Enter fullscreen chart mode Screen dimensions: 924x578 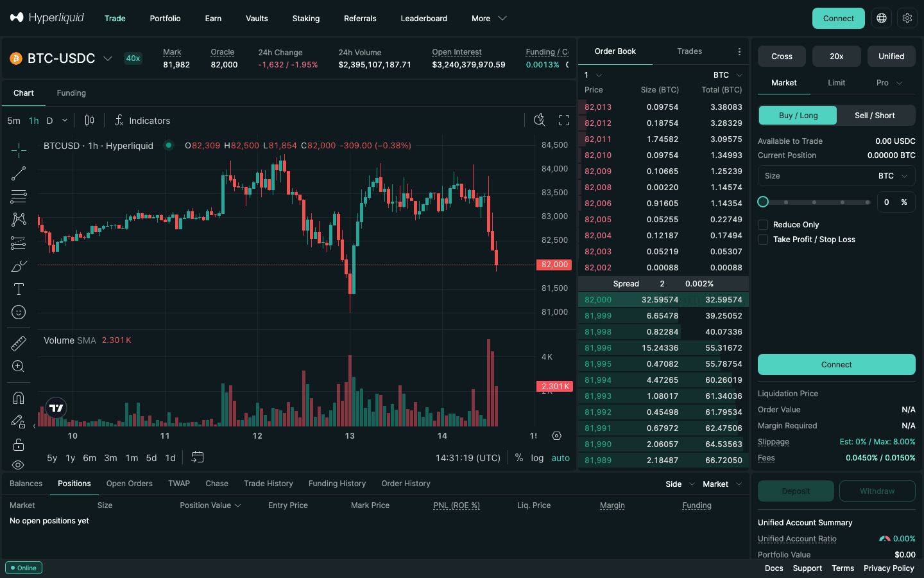click(x=564, y=120)
